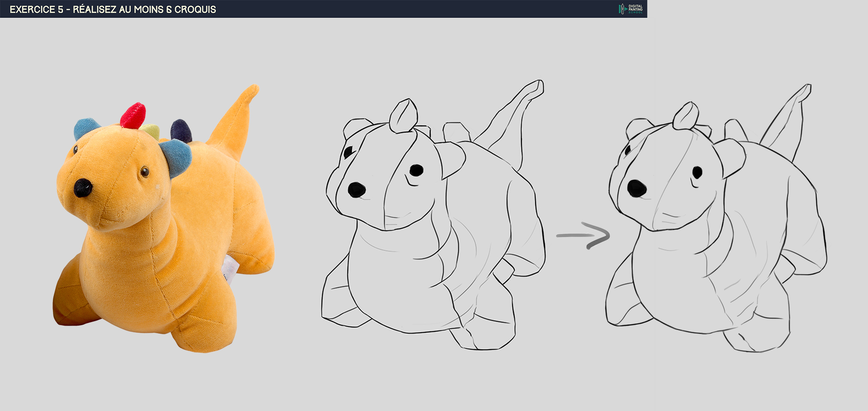Click the black nose of the orange plush
The height and width of the screenshot is (411, 868).
83,188
